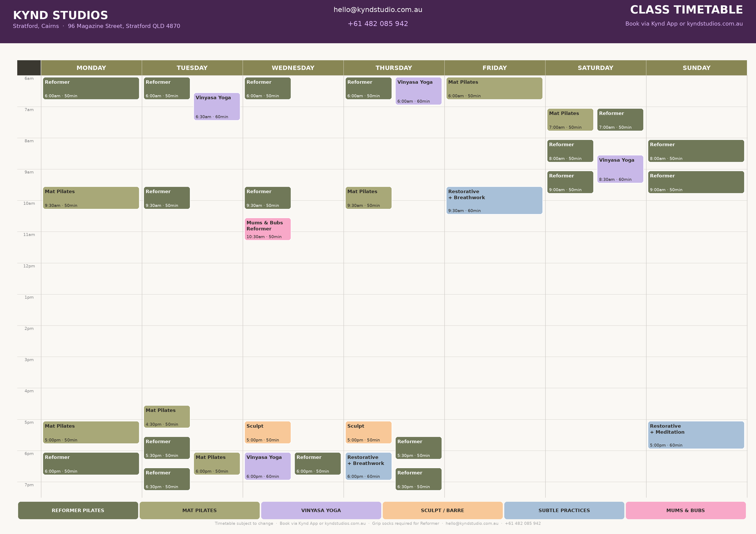Select Monday Reformer 6:00pm class block
The height and width of the screenshot is (534, 756).
point(91,463)
